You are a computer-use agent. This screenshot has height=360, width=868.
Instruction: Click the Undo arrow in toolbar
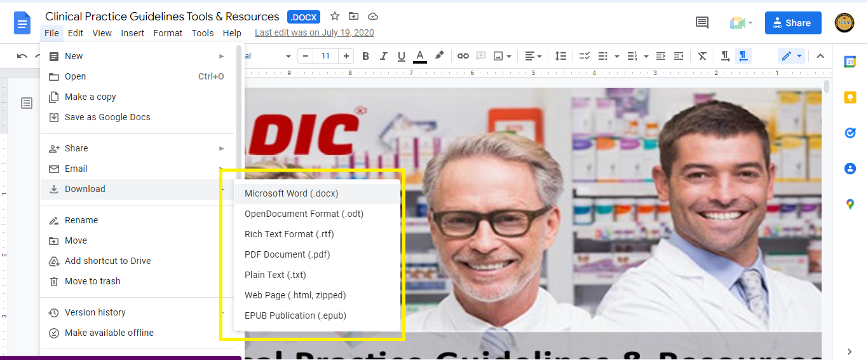pyautogui.click(x=22, y=56)
